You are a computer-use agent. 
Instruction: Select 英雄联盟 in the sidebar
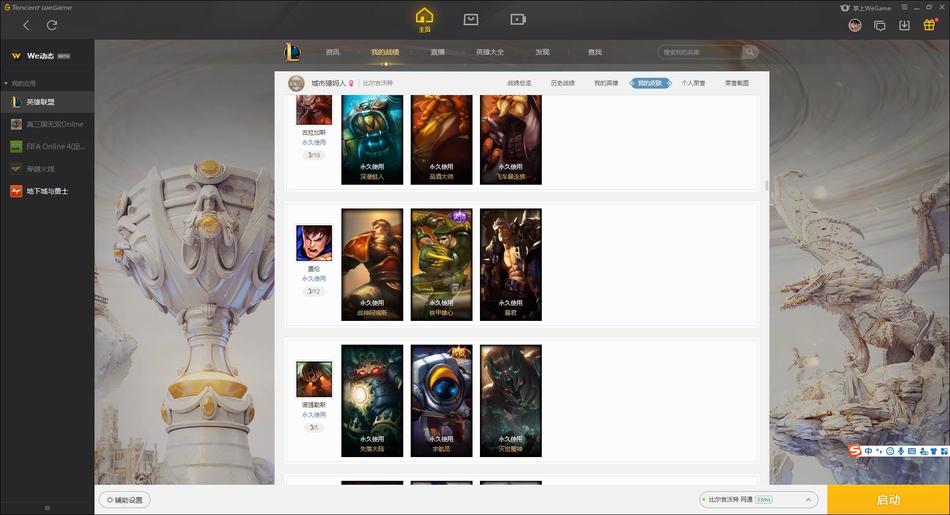click(47, 102)
